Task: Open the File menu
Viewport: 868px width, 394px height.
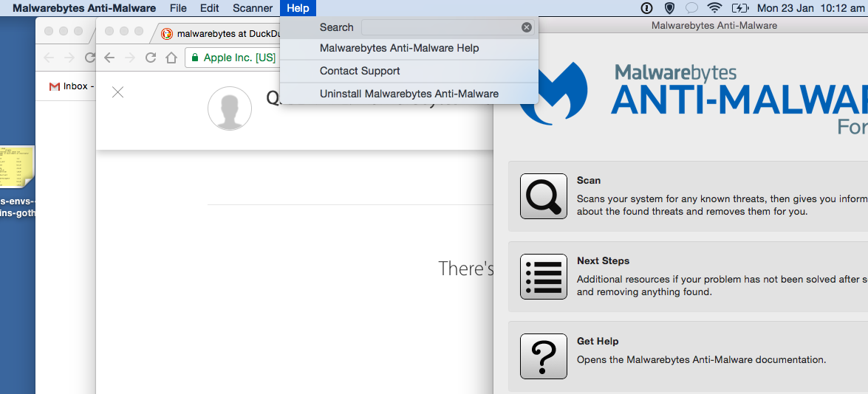Action: (x=178, y=8)
